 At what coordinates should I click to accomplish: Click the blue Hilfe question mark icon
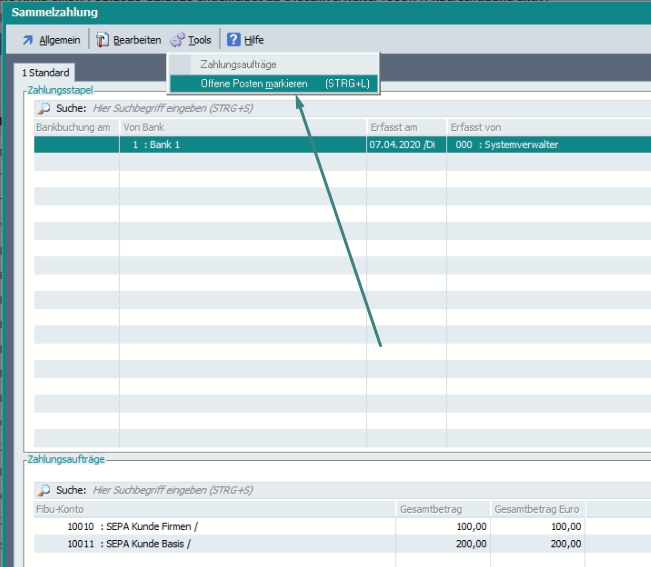[x=233, y=40]
